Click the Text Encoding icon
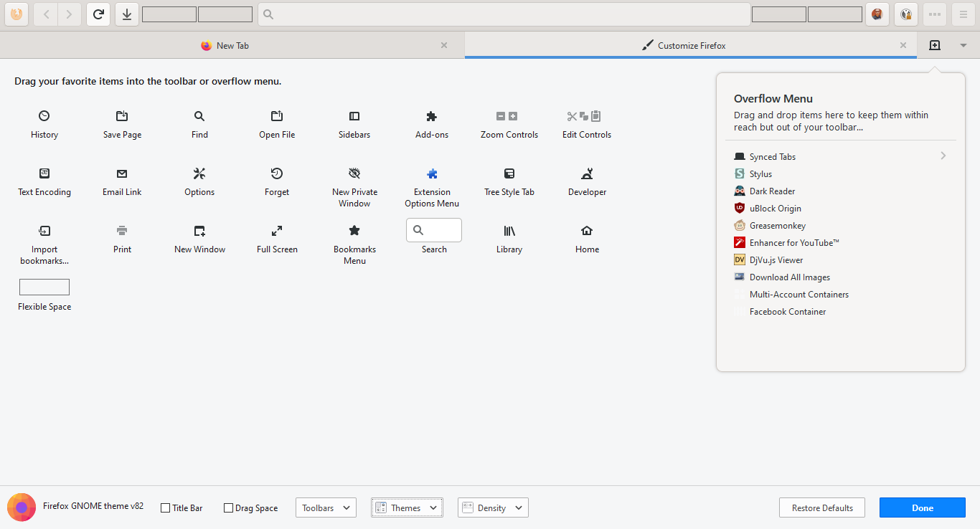Viewport: 980px width, 529px height. point(44,173)
